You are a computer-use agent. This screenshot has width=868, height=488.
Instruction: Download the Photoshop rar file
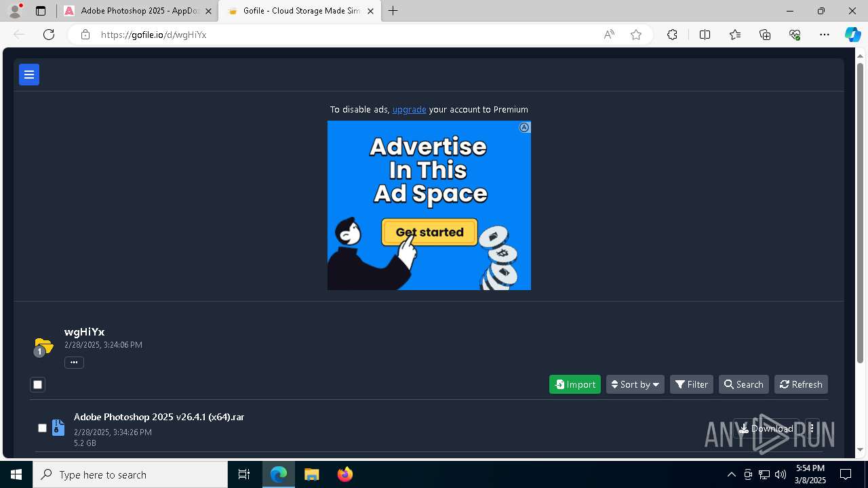pyautogui.click(x=766, y=428)
